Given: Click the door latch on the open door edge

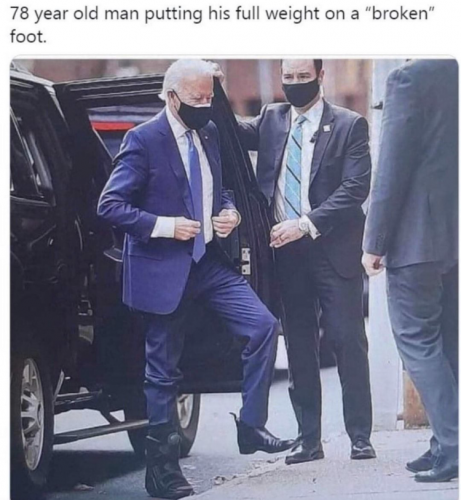Looking at the screenshot, I should click(246, 261).
